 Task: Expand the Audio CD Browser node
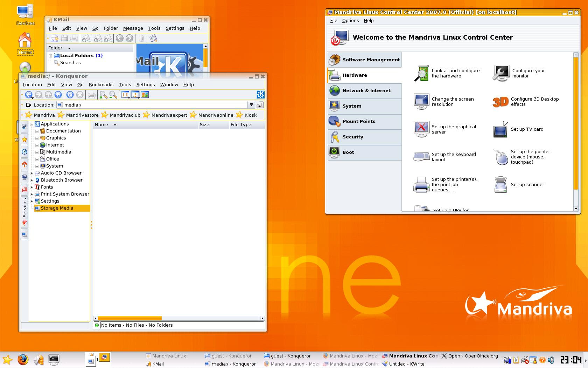click(x=31, y=173)
